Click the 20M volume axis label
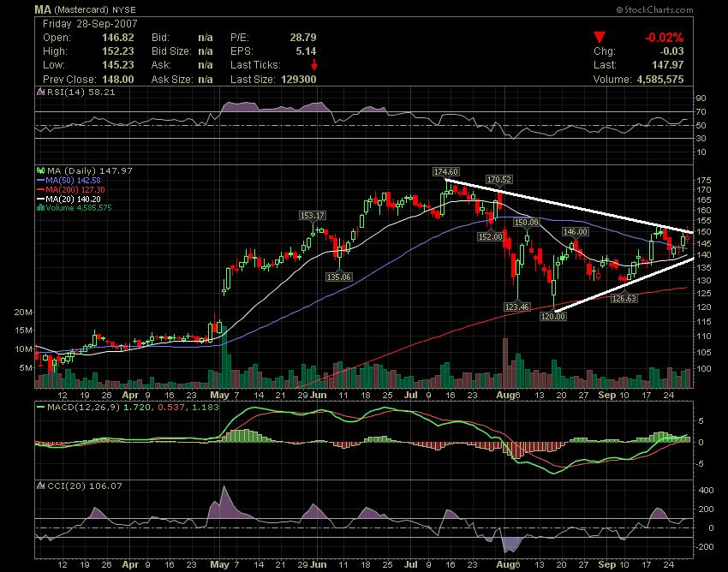 (23, 312)
